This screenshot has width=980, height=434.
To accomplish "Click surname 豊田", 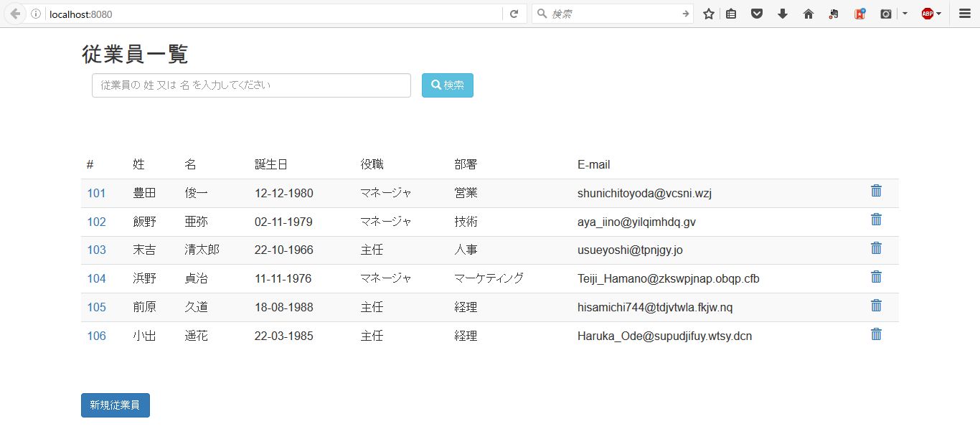I will [x=144, y=193].
